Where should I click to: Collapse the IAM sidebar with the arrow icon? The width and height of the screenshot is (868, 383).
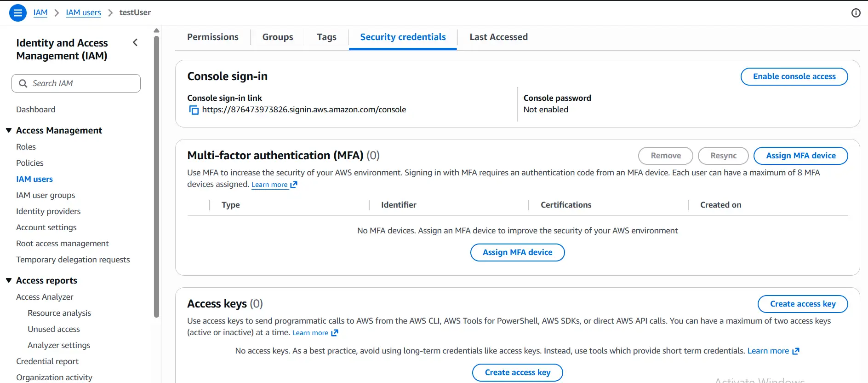[x=135, y=43]
